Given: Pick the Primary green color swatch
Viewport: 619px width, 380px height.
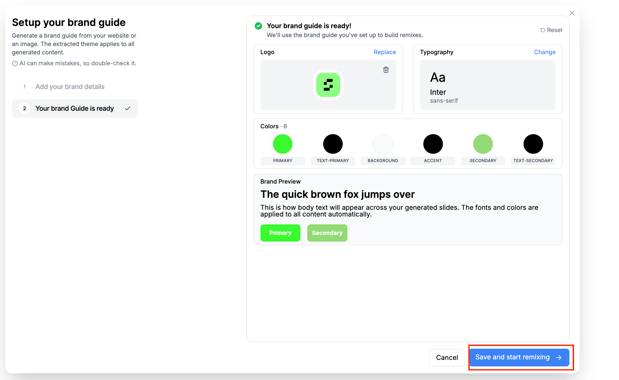Looking at the screenshot, I should point(283,144).
